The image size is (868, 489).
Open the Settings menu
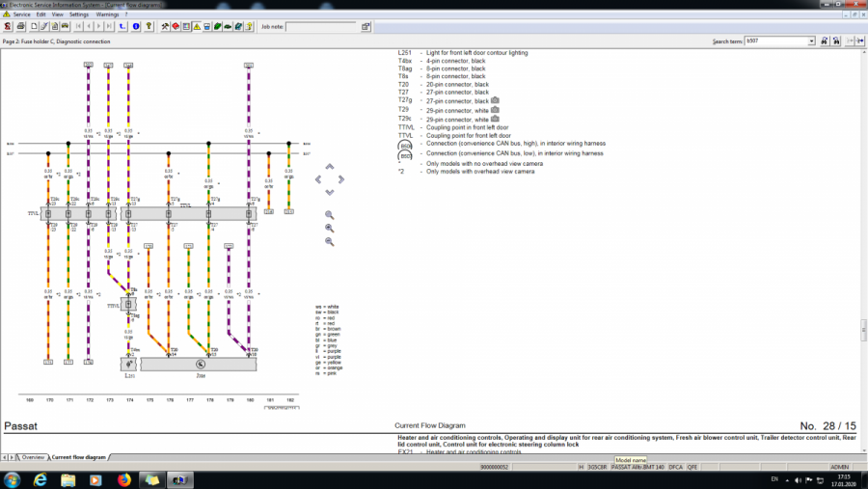click(79, 14)
